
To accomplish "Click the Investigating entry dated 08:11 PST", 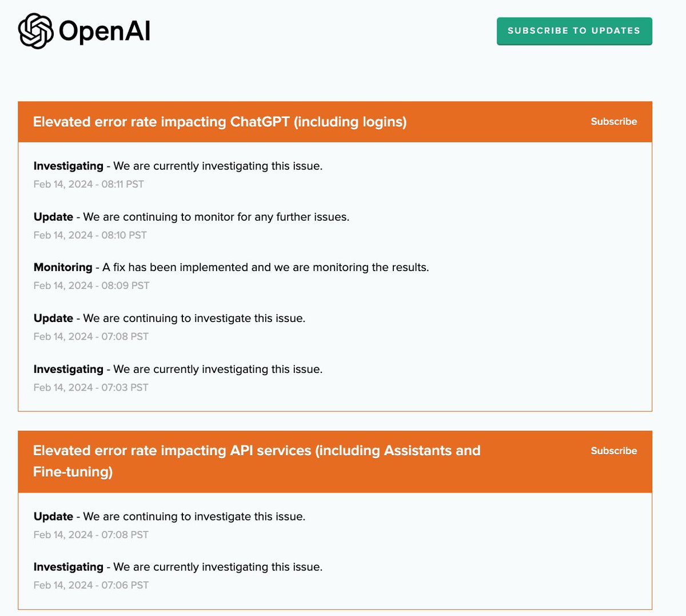I will pyautogui.click(x=178, y=166).
